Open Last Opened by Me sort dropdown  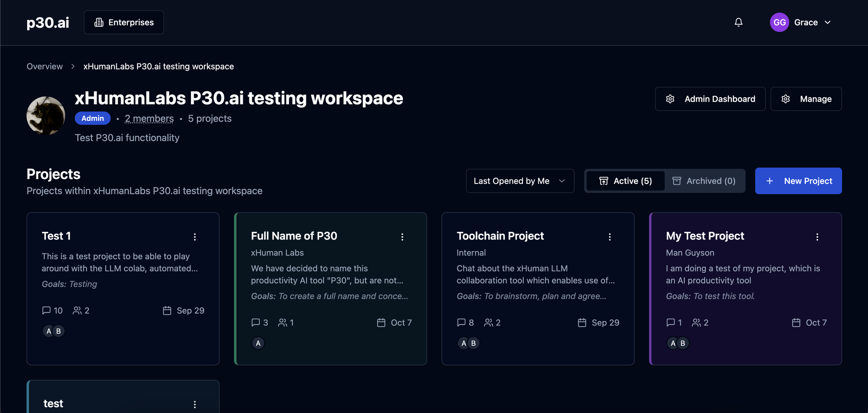point(519,181)
